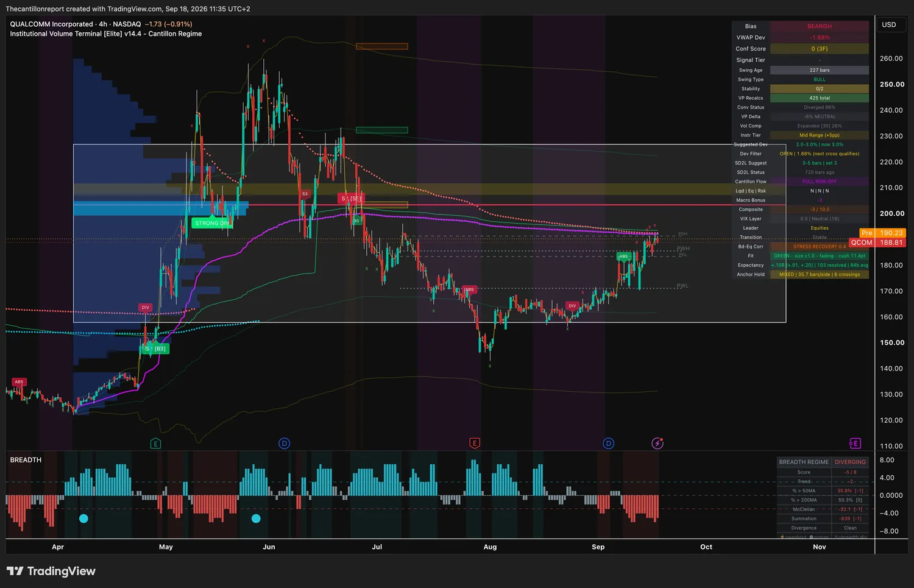Click the Equities Leader value

coord(820,228)
